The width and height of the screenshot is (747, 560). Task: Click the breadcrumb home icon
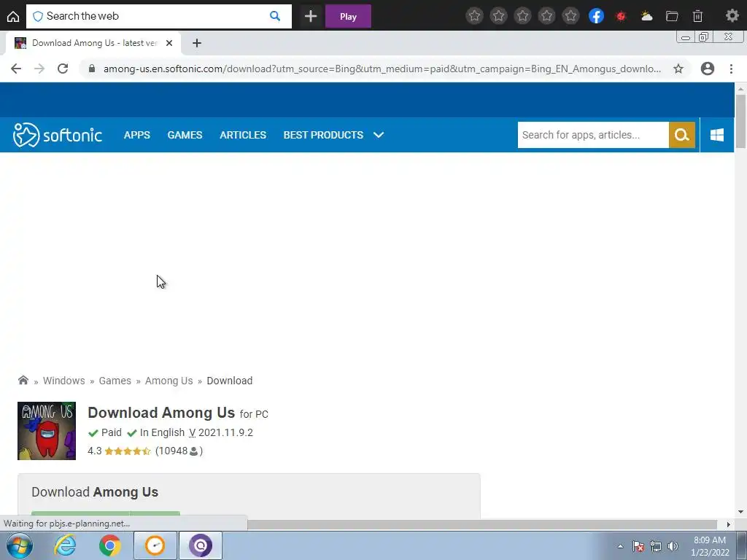[x=23, y=380]
